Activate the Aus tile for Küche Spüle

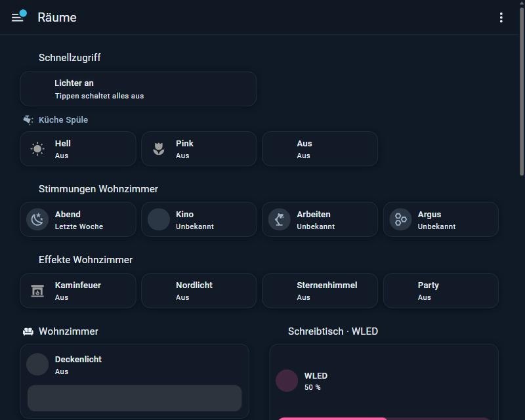coord(320,149)
